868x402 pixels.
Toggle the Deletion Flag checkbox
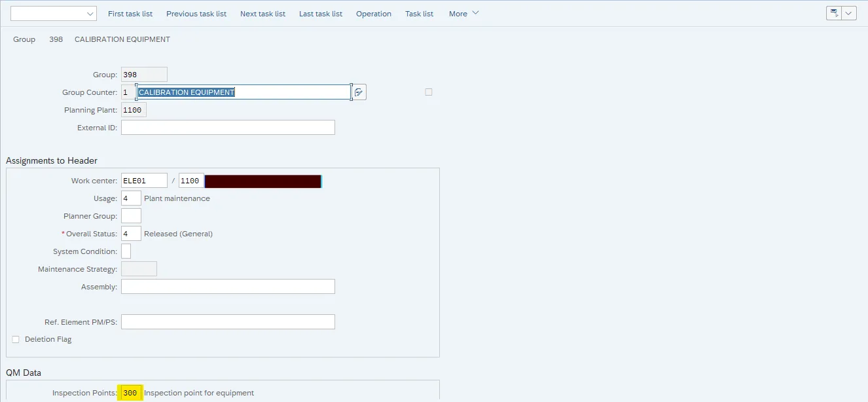click(16, 339)
